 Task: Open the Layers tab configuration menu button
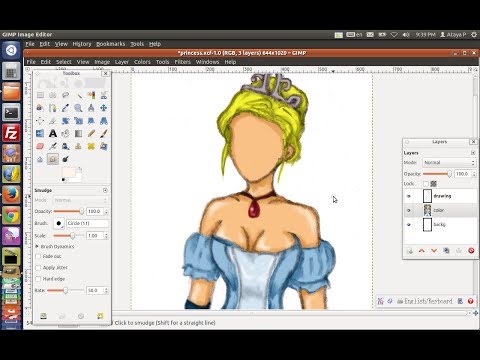pos(473,153)
